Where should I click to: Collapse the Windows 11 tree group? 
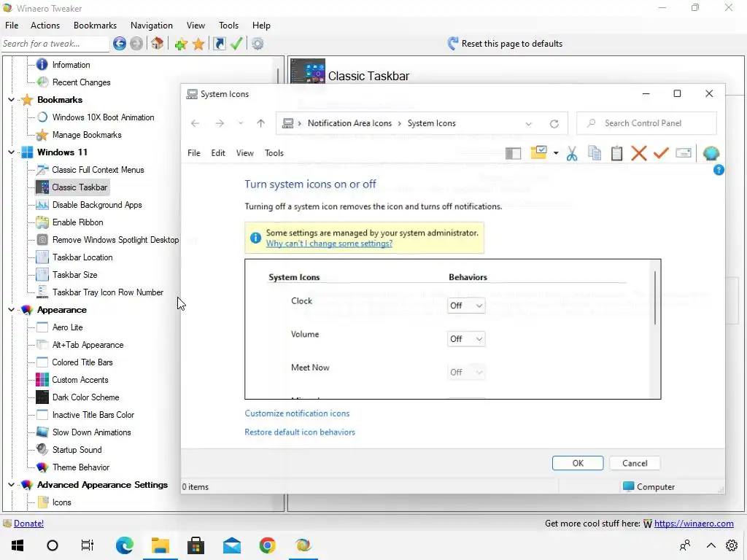[x=11, y=152]
